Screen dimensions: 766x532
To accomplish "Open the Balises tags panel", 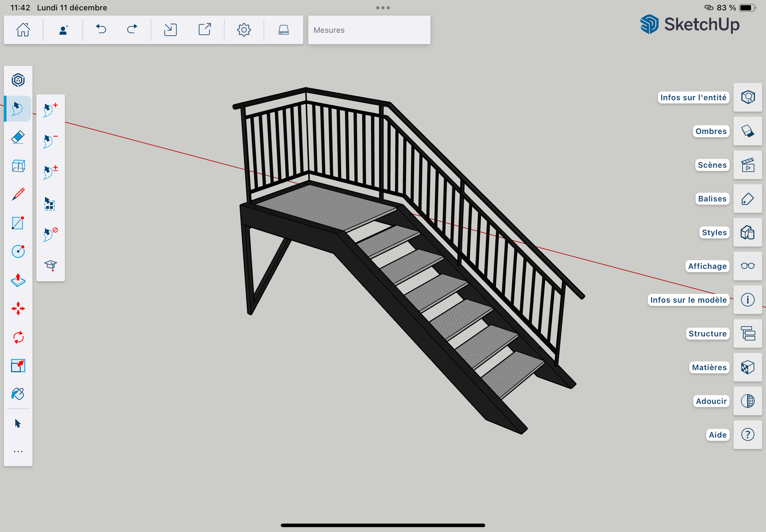I will (x=747, y=199).
